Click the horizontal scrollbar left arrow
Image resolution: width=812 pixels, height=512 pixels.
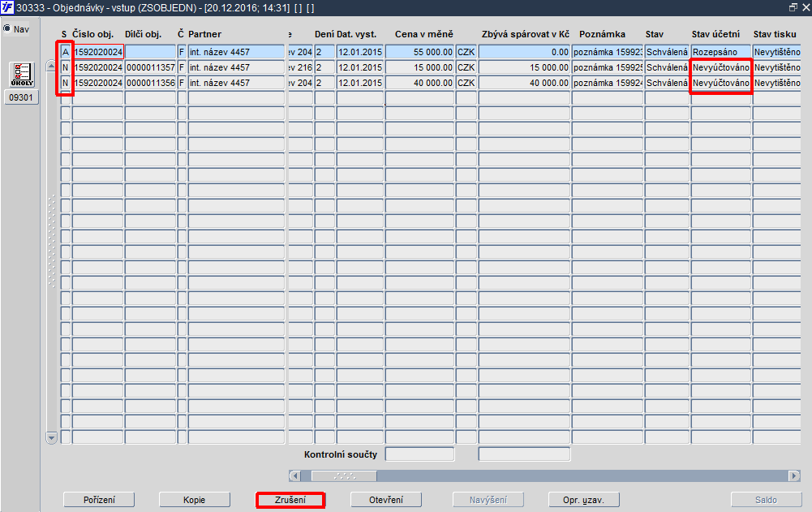pos(294,475)
